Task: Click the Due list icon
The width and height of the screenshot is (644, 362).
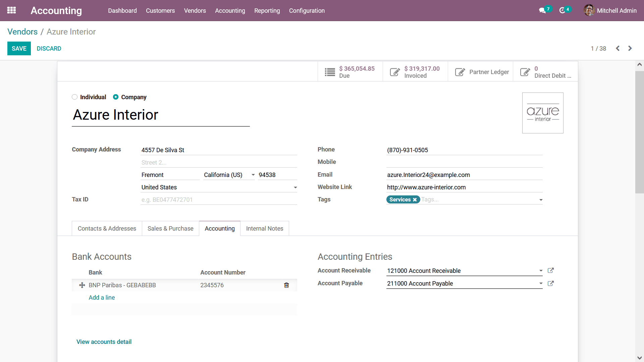Action: [330, 72]
